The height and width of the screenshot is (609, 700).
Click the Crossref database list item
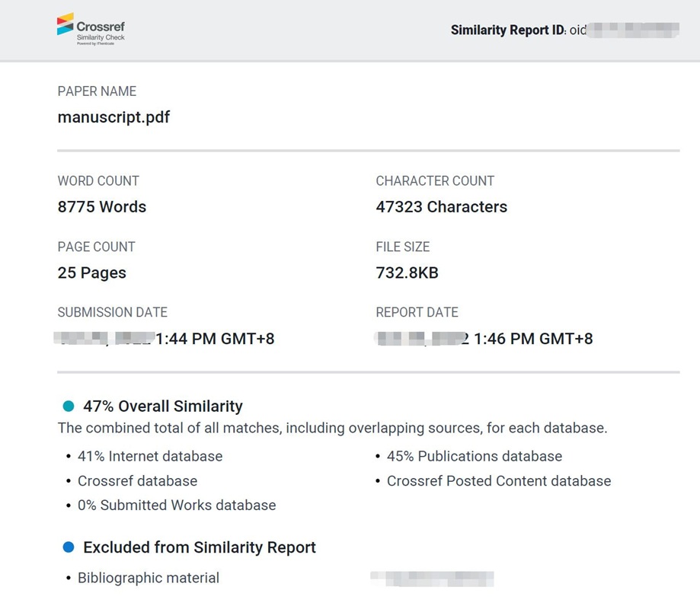137,480
